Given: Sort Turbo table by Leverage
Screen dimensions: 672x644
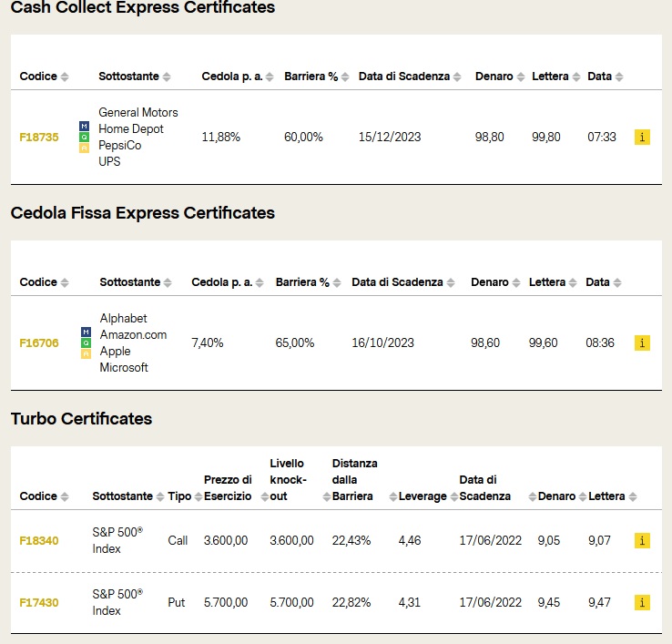Looking at the screenshot, I should click(x=454, y=497).
